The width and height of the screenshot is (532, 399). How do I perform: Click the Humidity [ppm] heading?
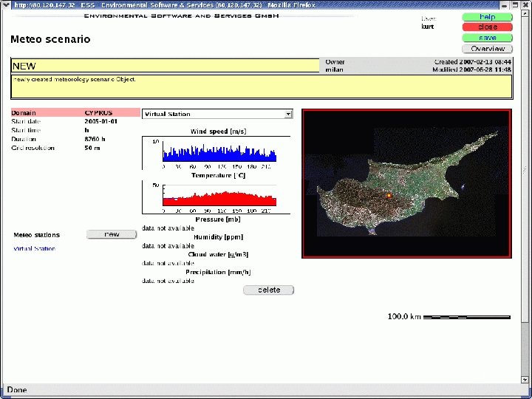point(218,237)
